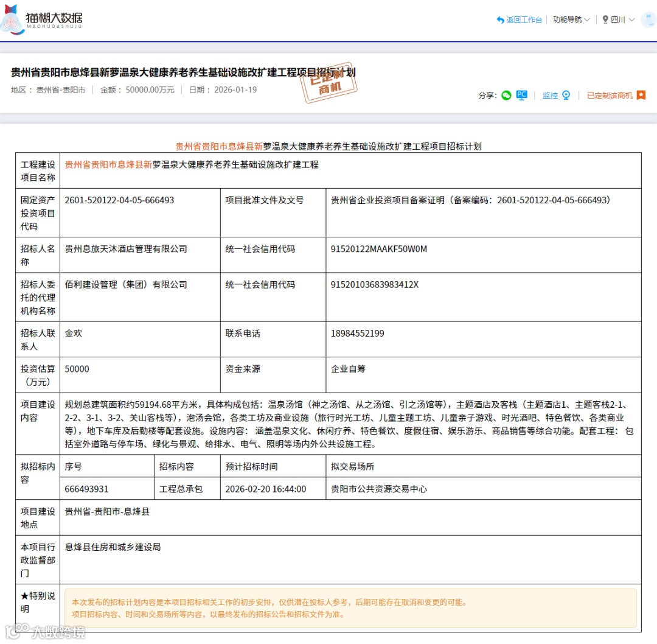Click bidding time 2026-02-20 16:44:00
This screenshot has height=644, width=657.
click(x=266, y=489)
